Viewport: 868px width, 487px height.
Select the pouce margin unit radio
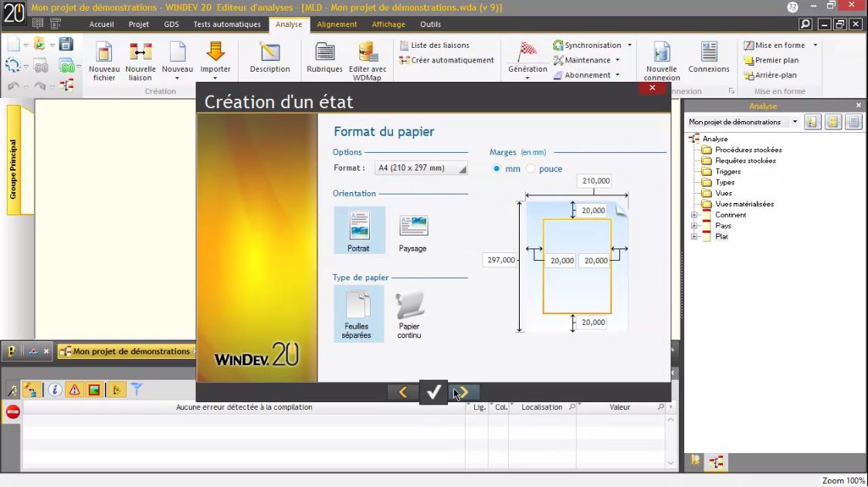pos(531,169)
